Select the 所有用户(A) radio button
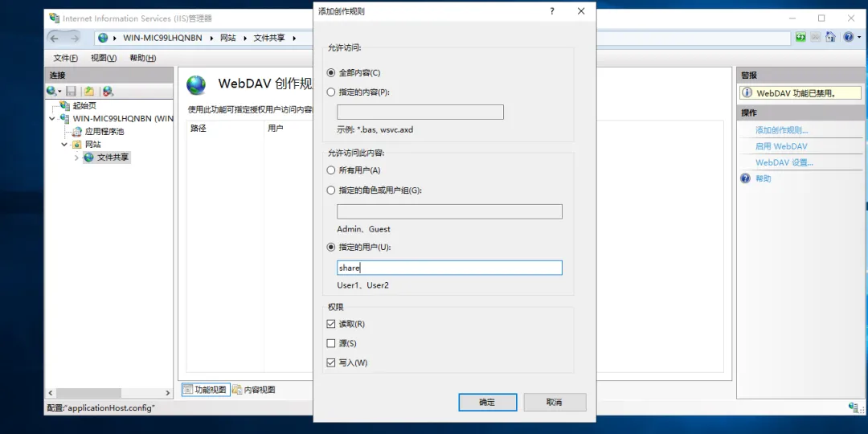Viewport: 868px width, 434px height. click(331, 170)
